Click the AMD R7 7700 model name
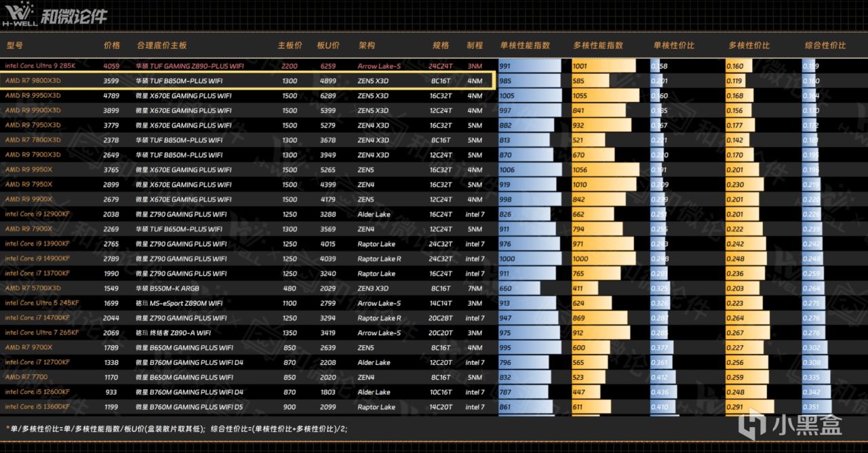 (26, 377)
